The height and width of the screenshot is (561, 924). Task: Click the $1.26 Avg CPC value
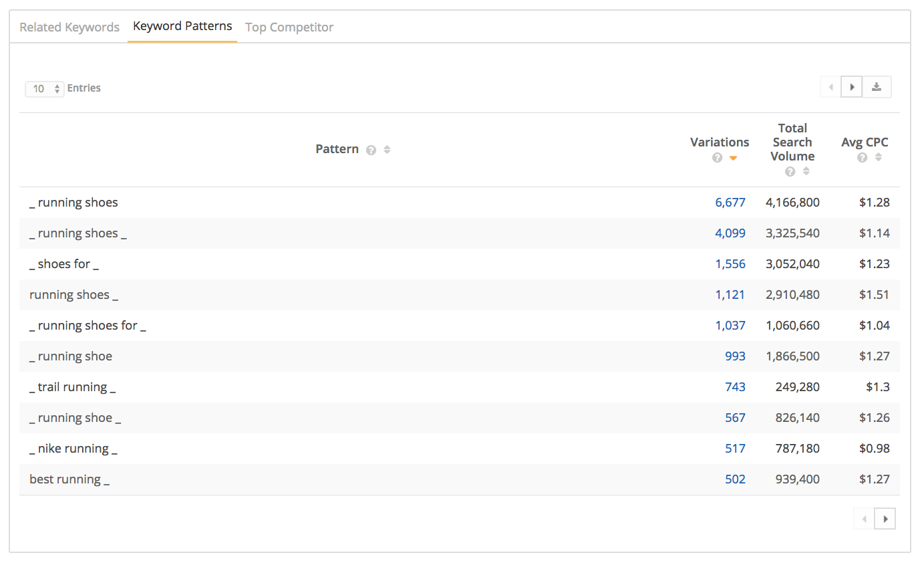875,418
